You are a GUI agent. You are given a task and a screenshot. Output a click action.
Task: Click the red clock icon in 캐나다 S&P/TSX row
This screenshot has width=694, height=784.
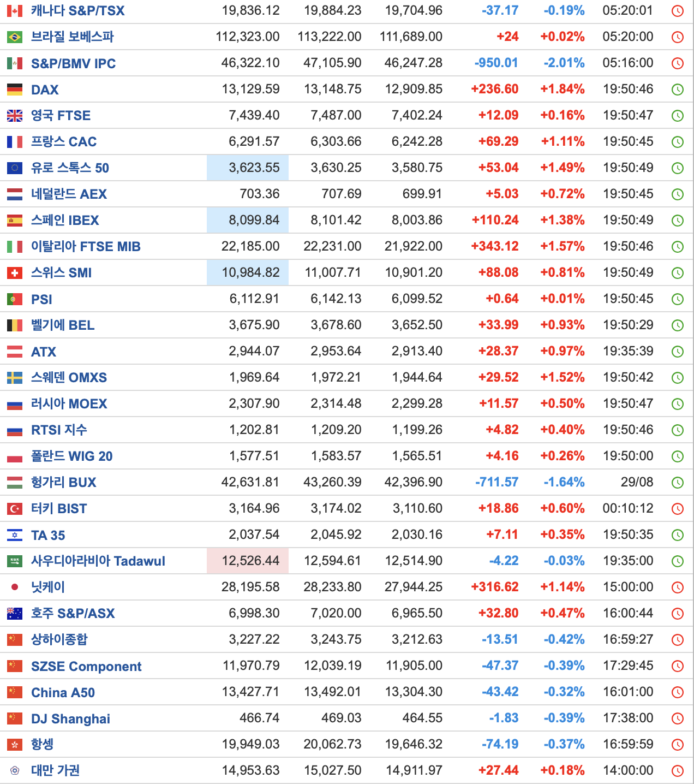click(678, 11)
